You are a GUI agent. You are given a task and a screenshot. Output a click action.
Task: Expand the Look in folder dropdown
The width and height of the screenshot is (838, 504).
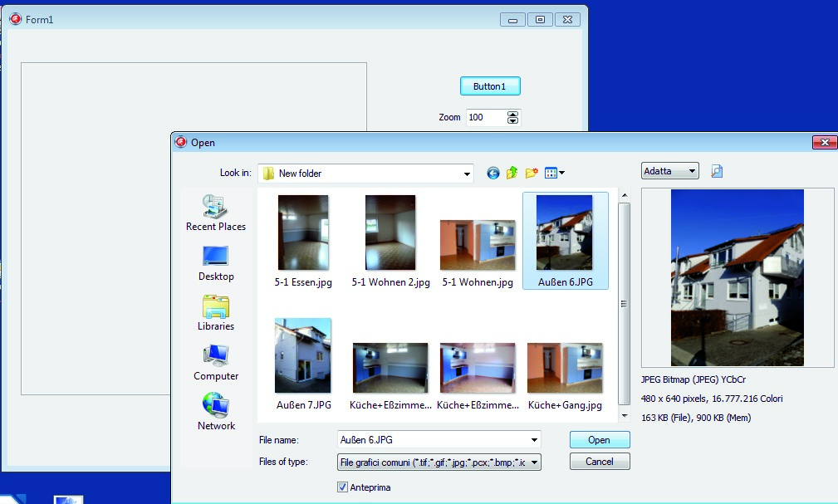pos(467,174)
